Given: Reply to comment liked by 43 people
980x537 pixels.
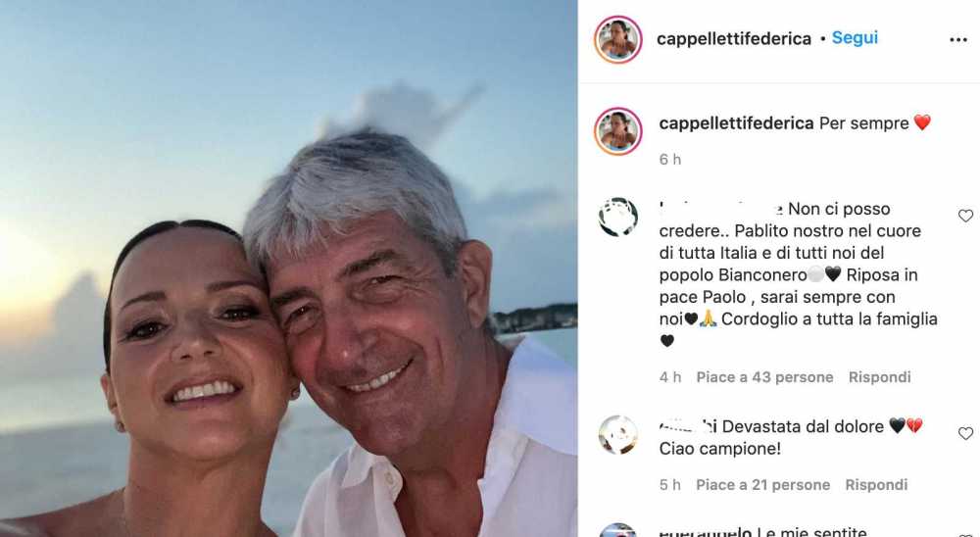Looking at the screenshot, I should [879, 377].
